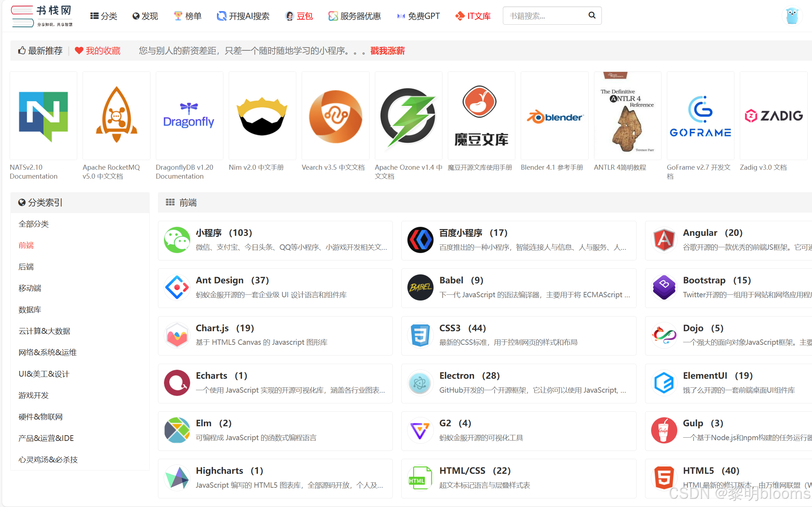
Task: Click the Dojo logo icon
Action: (x=664, y=335)
